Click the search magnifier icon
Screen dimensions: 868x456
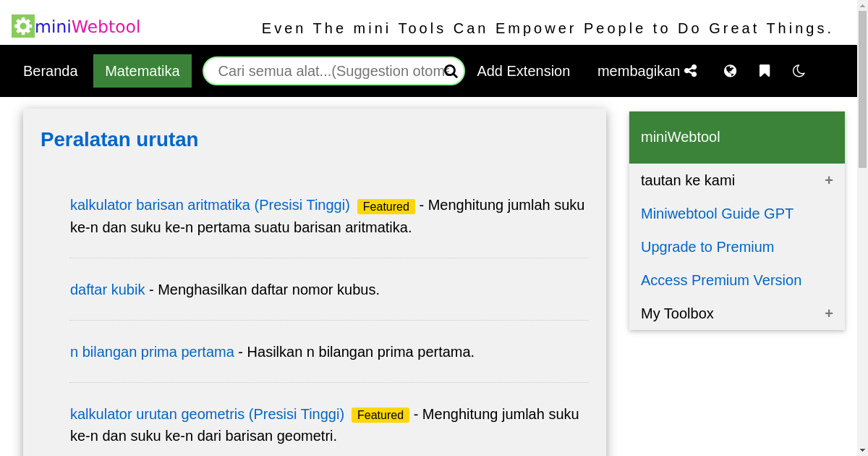click(451, 71)
